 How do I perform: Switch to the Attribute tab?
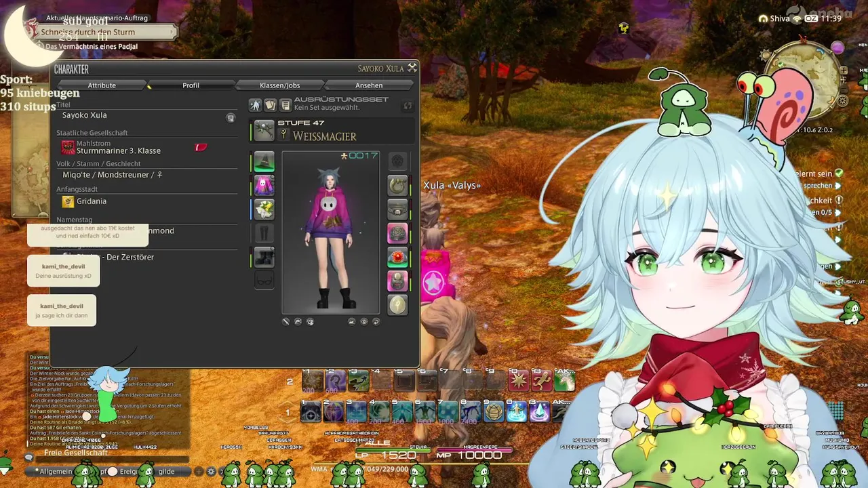pos(102,85)
